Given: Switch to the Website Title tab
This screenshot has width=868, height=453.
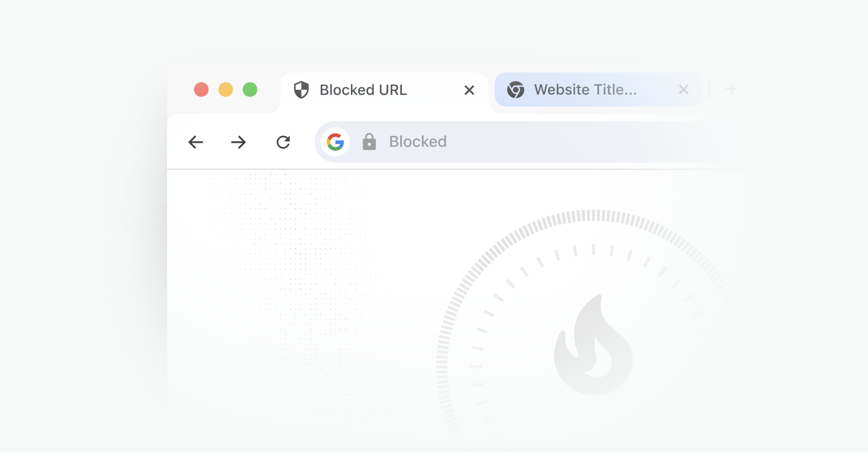Looking at the screenshot, I should (585, 90).
